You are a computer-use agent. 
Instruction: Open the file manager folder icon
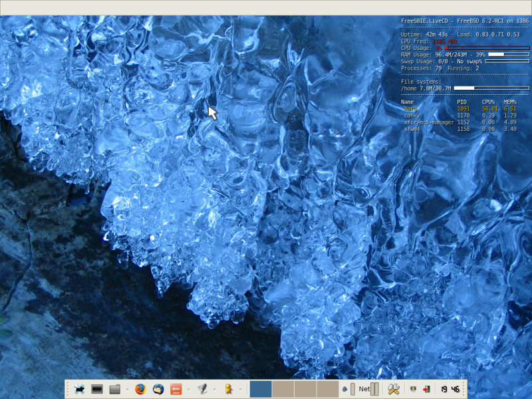[x=114, y=389]
